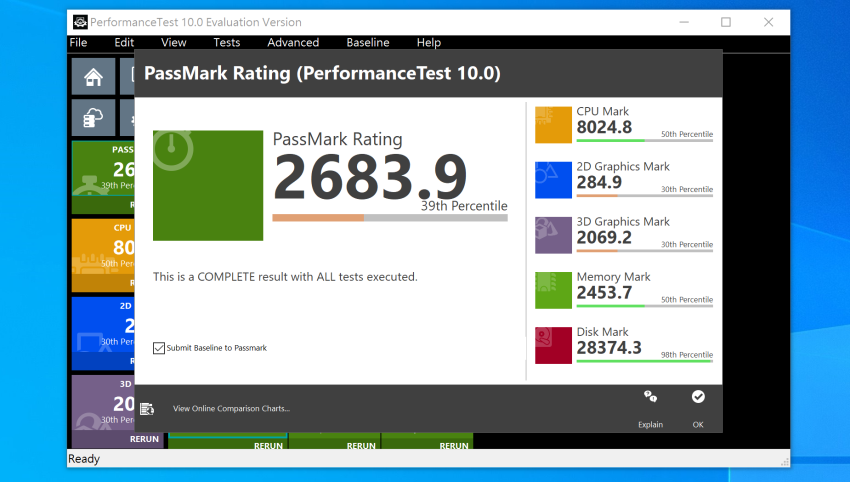The image size is (850, 482).
Task: Click the Ready status bar text
Action: tap(84, 459)
